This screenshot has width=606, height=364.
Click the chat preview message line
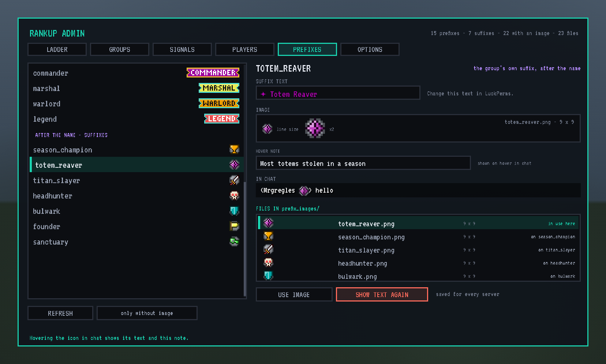tap(418, 190)
